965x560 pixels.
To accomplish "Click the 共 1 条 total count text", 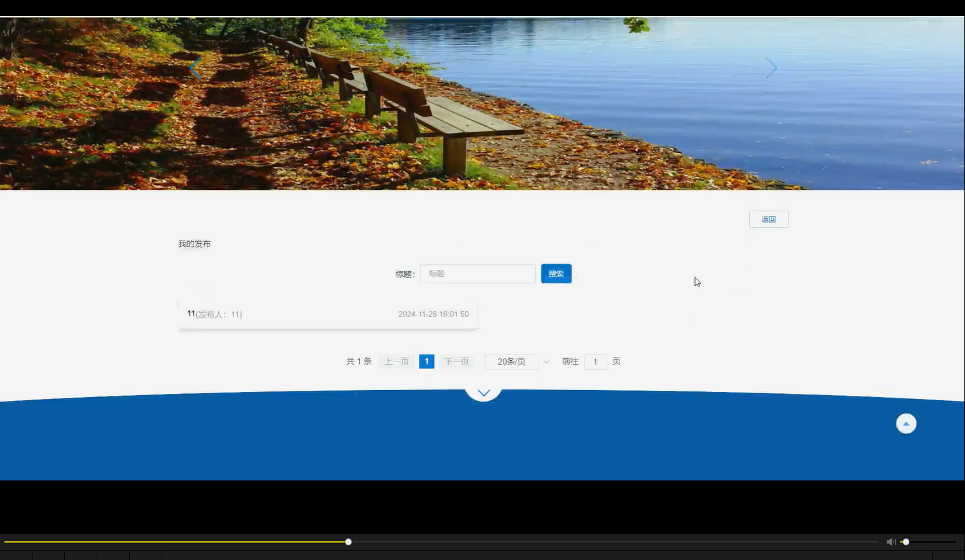I will [359, 361].
